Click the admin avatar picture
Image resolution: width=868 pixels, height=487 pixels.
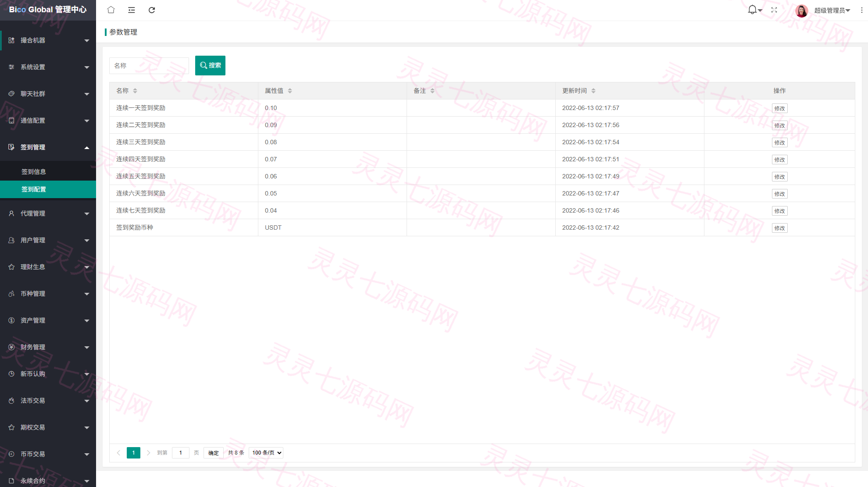point(802,11)
